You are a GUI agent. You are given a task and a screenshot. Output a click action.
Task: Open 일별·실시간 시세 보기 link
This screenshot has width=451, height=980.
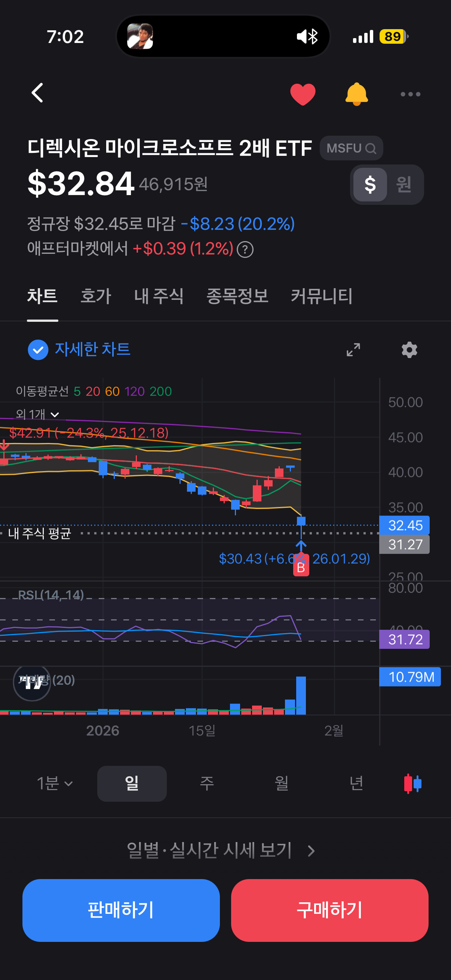pyautogui.click(x=221, y=850)
